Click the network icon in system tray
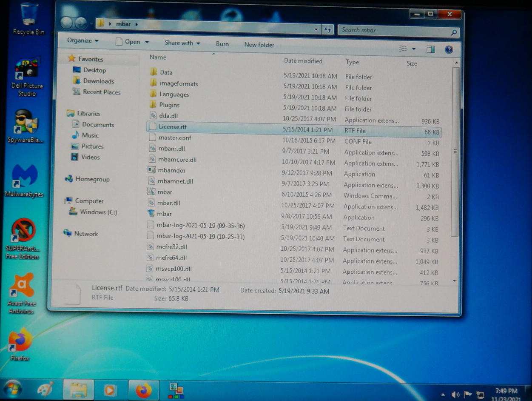The width and height of the screenshot is (532, 401). pyautogui.click(x=481, y=395)
